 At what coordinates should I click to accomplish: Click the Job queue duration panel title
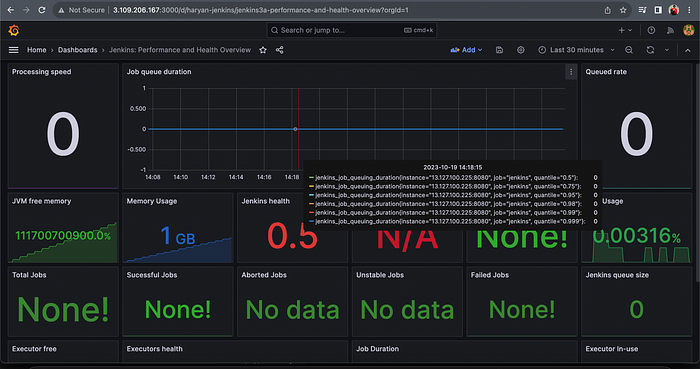(x=159, y=72)
